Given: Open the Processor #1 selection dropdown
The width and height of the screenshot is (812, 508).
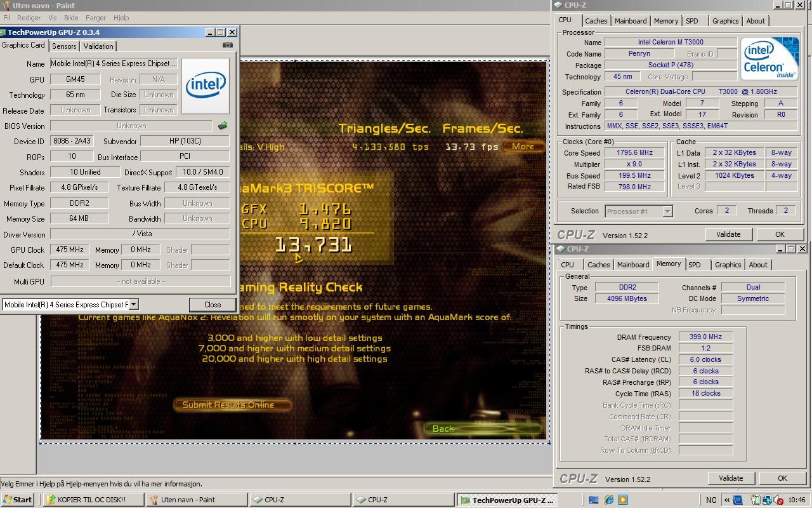Looking at the screenshot, I should pos(667,211).
